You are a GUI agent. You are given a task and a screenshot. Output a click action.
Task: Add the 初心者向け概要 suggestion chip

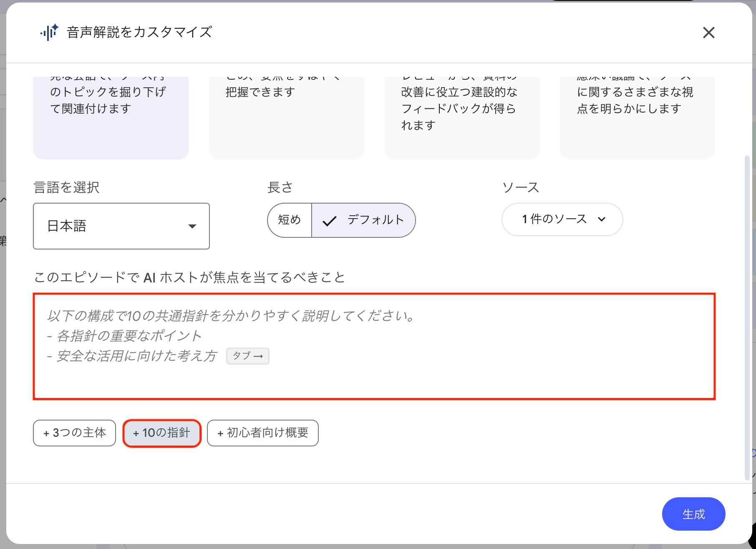tap(263, 433)
